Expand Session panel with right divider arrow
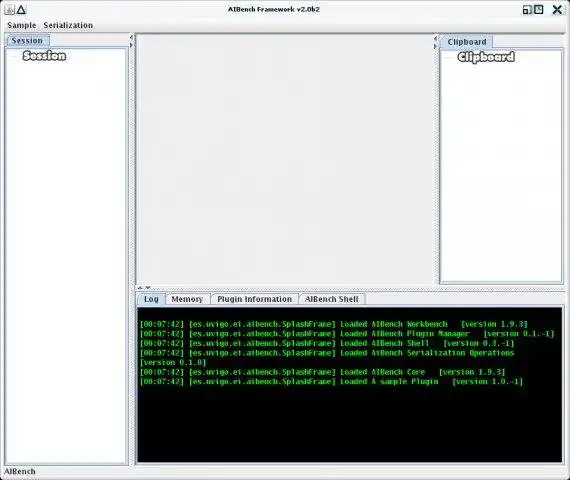Image resolution: width=570 pixels, height=480 pixels. [x=131, y=45]
